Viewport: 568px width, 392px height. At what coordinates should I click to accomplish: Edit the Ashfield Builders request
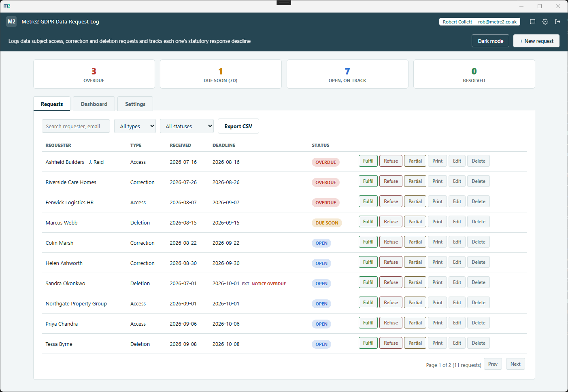pos(457,161)
